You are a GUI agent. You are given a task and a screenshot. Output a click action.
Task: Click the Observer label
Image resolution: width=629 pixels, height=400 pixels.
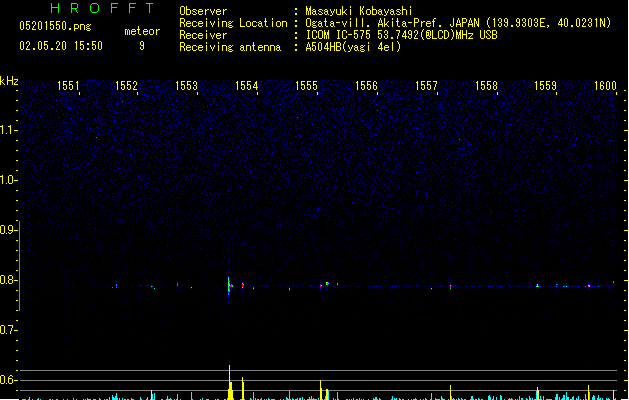pyautogui.click(x=203, y=11)
